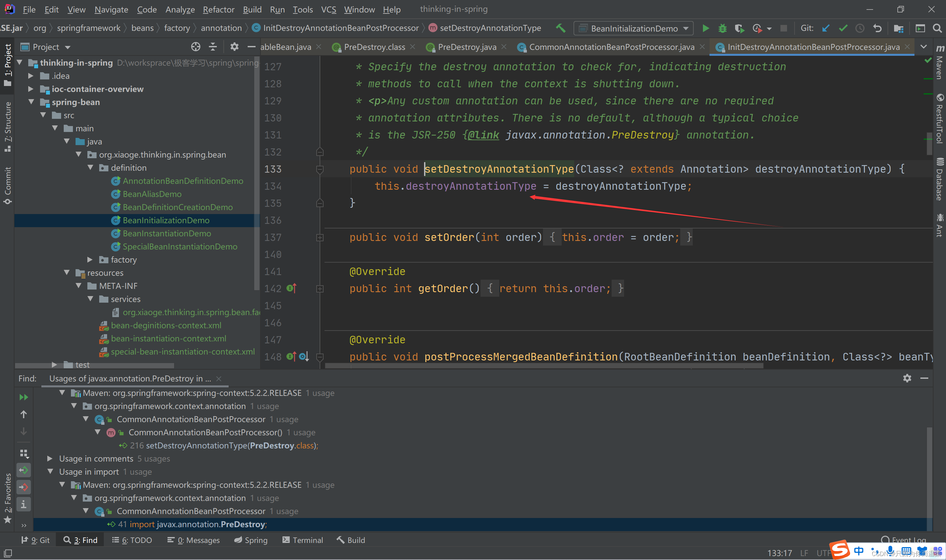Open the Database tool window
The width and height of the screenshot is (946, 560).
tap(939, 179)
